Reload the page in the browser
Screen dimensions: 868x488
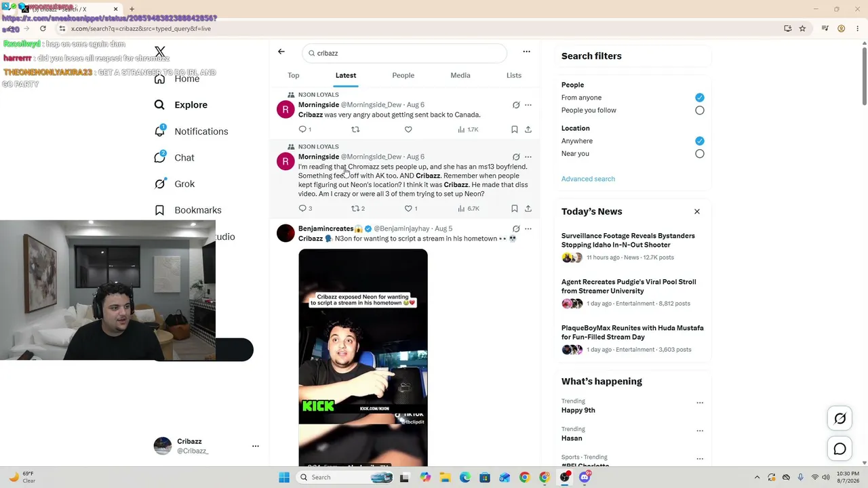43,28
